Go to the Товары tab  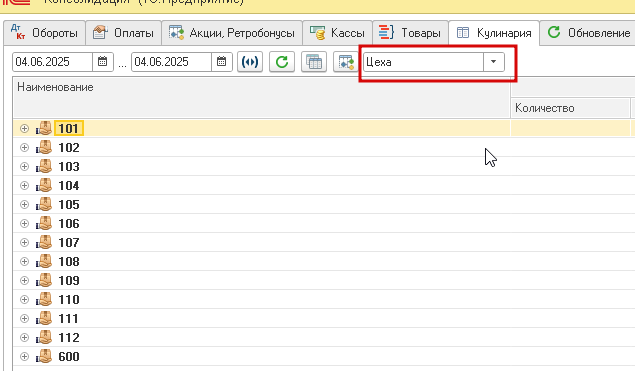[x=410, y=33]
